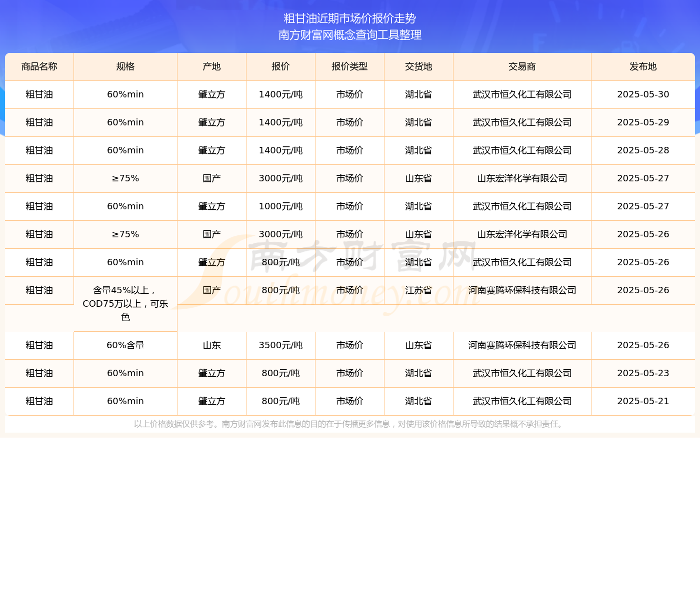The height and width of the screenshot is (602, 700).
Task: Click the 报价 column header
Action: click(x=281, y=67)
